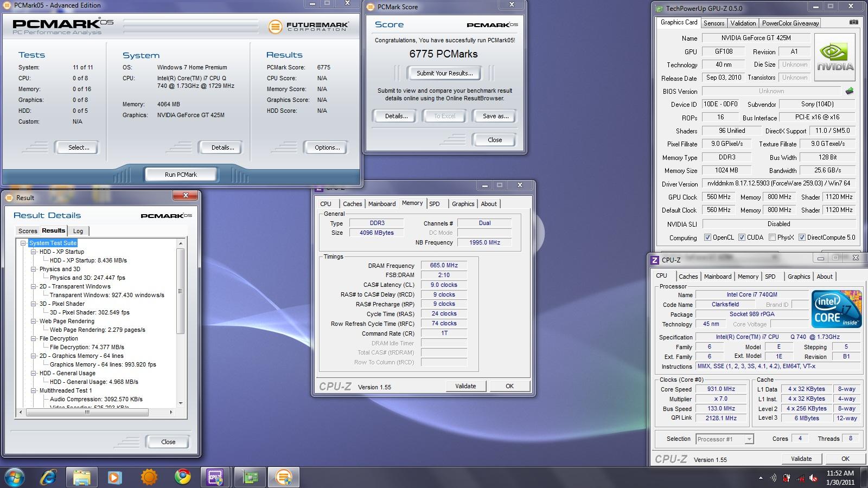This screenshot has height=488, width=868.
Task: Click the results tree scroll-down arrow
Action: pyautogui.click(x=181, y=403)
